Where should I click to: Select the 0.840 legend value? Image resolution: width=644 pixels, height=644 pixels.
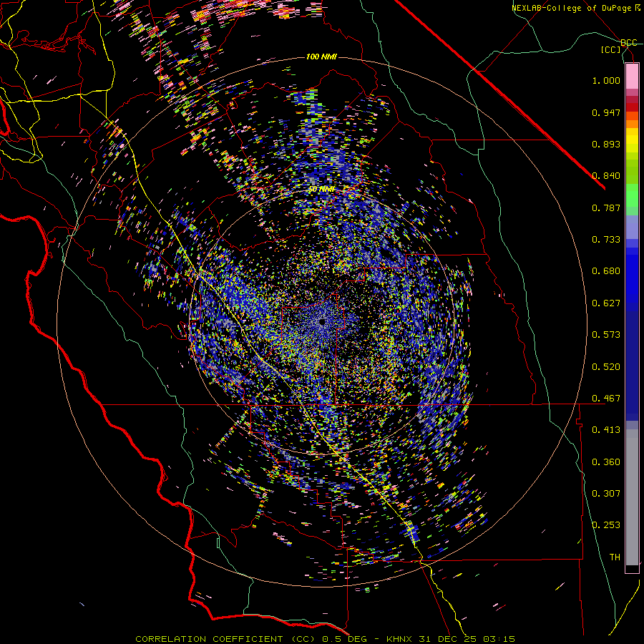606,176
